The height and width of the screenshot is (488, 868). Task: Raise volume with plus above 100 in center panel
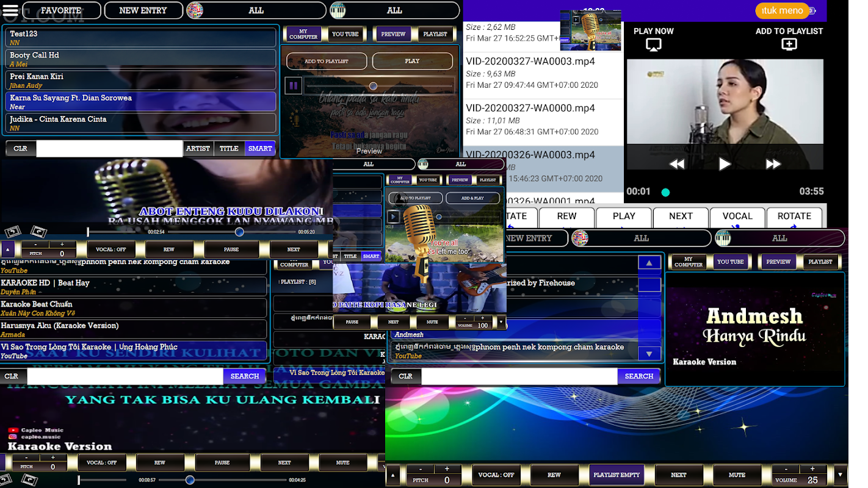coord(482,318)
